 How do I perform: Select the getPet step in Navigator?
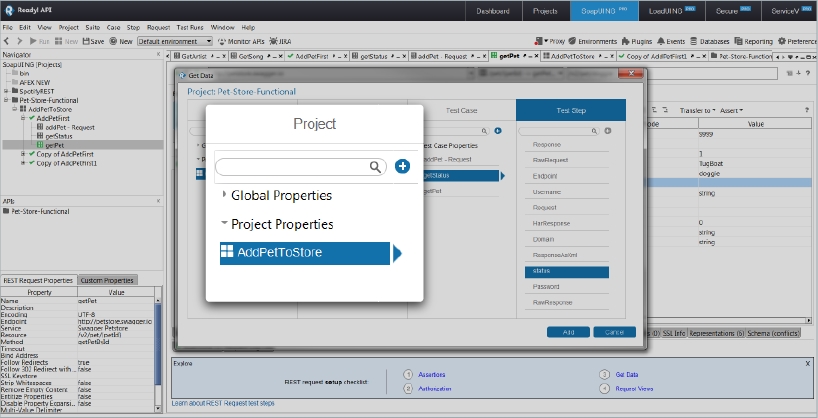coord(55,145)
